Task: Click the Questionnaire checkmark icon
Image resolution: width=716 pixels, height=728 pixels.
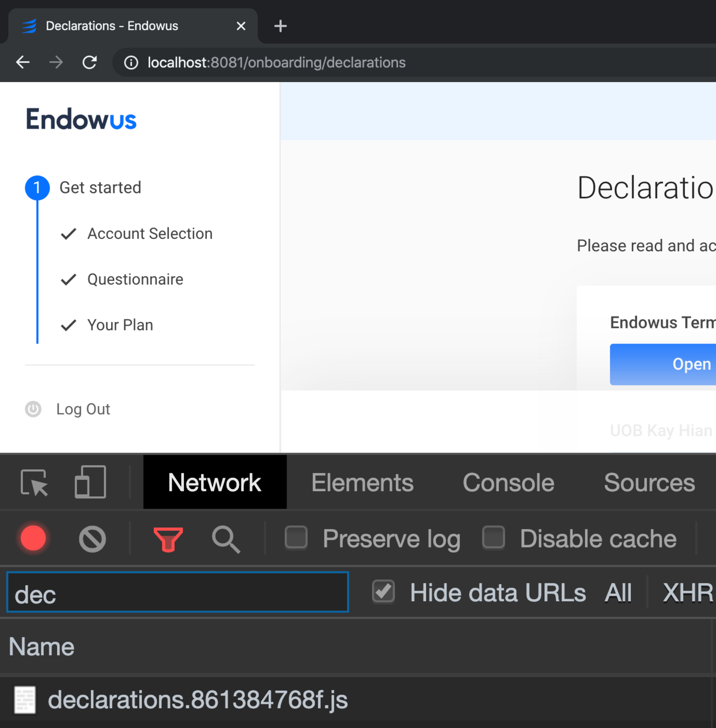Action: pos(69,280)
